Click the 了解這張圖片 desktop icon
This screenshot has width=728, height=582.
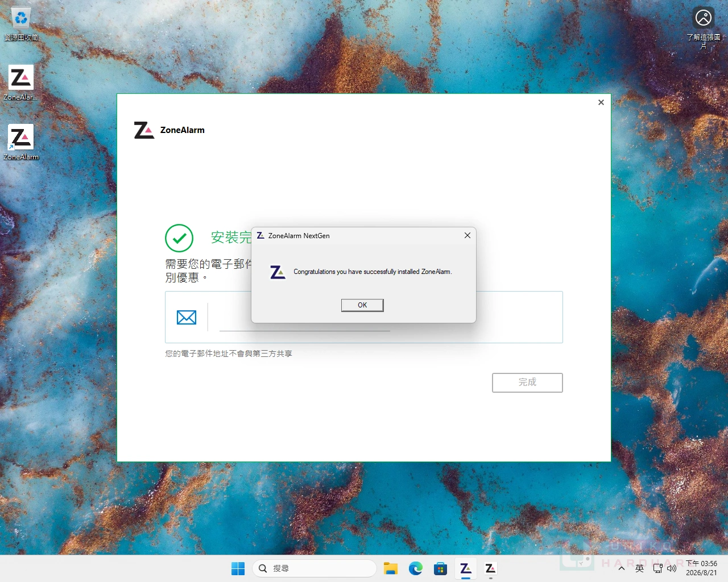click(704, 28)
